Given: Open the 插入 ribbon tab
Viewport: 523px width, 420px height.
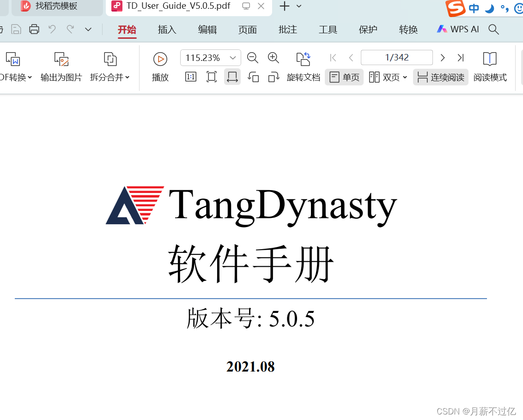Looking at the screenshot, I should pyautogui.click(x=167, y=30).
